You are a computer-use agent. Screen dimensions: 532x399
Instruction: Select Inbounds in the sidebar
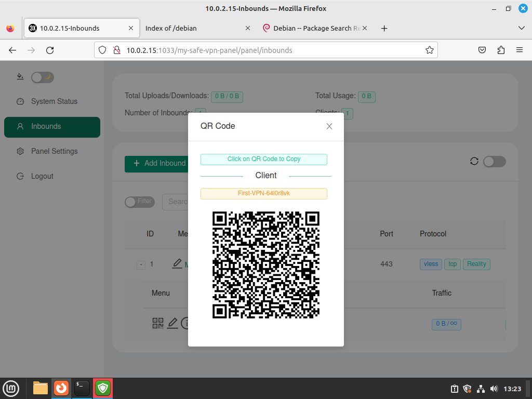point(52,127)
